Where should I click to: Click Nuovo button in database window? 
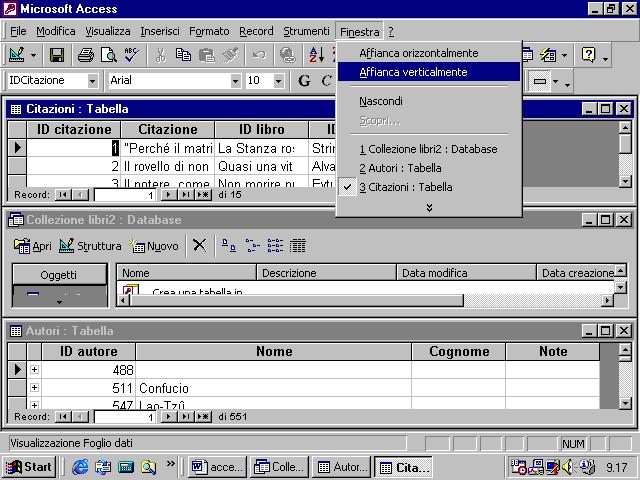(x=154, y=246)
